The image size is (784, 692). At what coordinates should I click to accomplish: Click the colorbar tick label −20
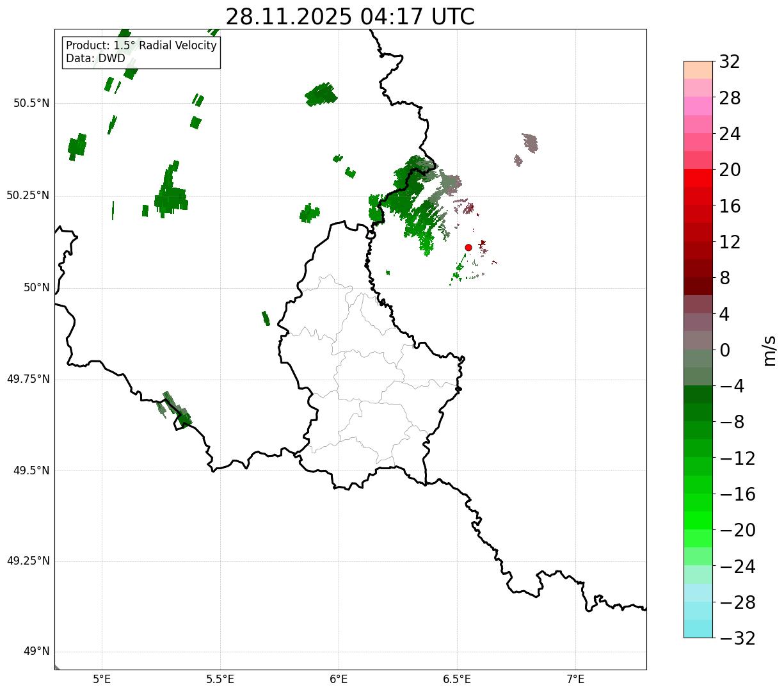tap(737, 530)
